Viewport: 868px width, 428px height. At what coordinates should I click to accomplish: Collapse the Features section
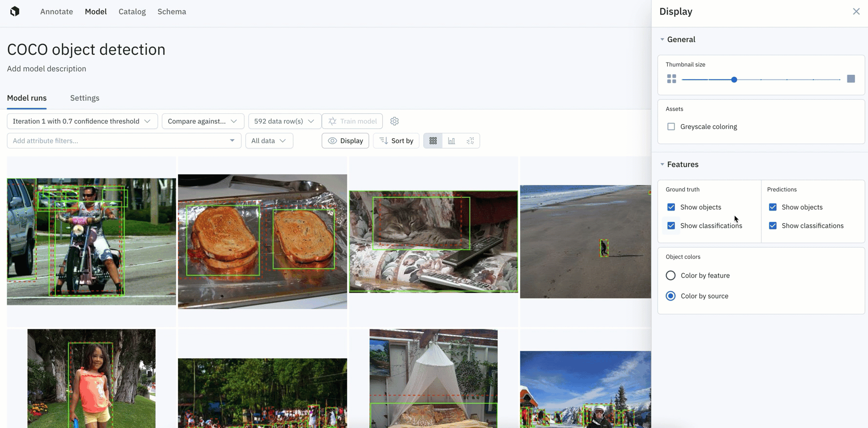pos(662,165)
